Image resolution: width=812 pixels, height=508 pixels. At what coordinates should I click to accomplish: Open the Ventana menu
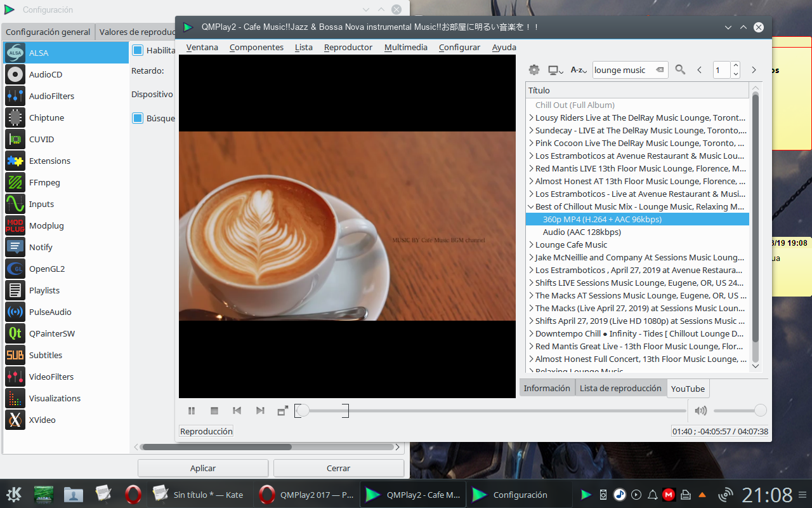[202, 47]
